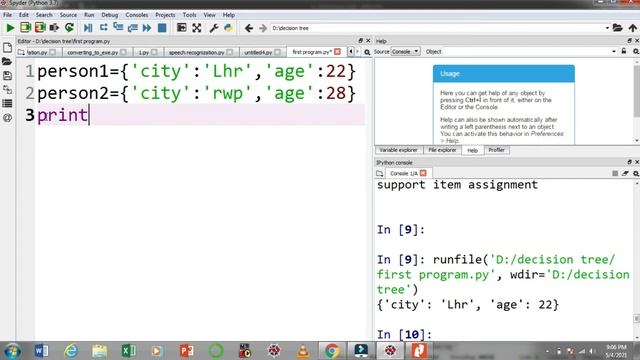Open the Source menu

(x=68, y=15)
